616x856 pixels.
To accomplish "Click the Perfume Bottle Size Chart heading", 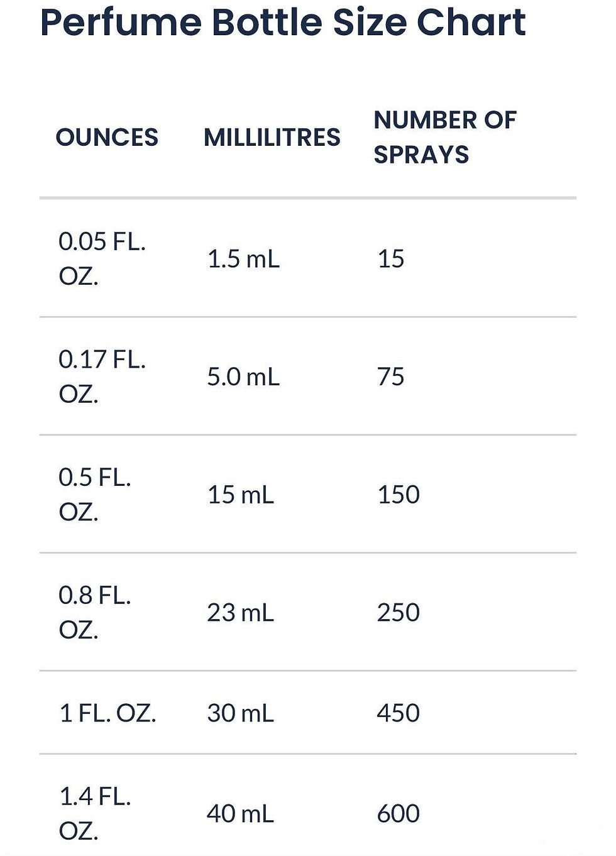I will coord(283,23).
